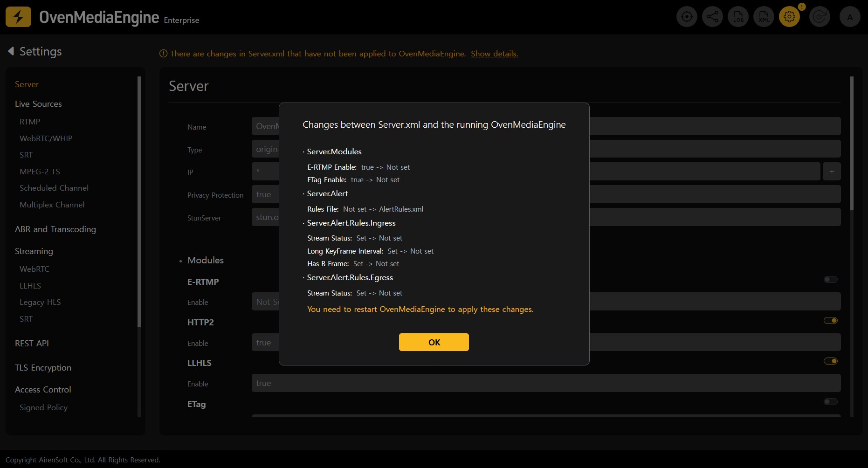Click the Name input field

pyautogui.click(x=546, y=126)
